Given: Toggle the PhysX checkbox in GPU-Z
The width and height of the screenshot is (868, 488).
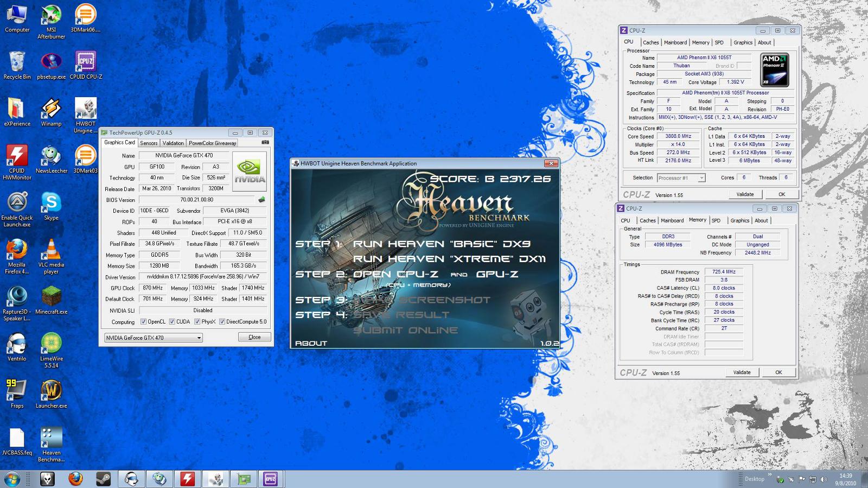Looking at the screenshot, I should (x=197, y=321).
